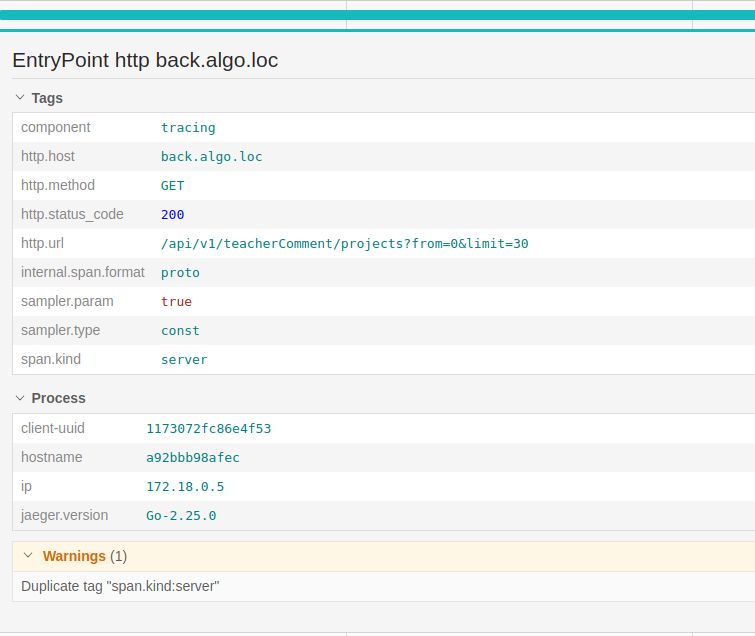Select the component tag key

[x=55, y=127]
